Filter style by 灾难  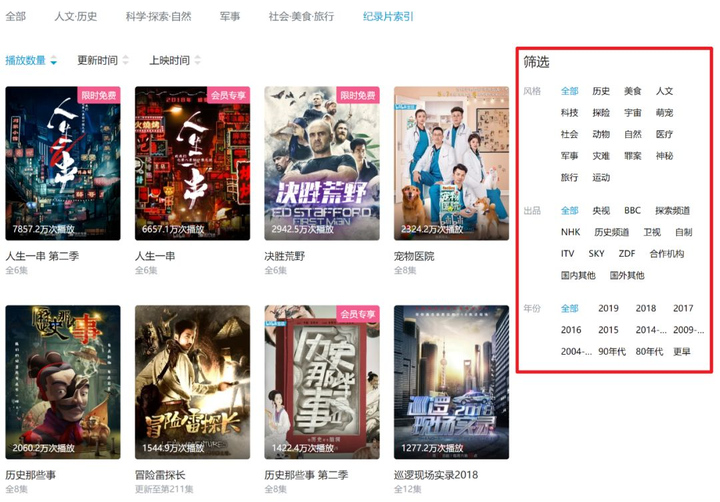pyautogui.click(x=601, y=156)
